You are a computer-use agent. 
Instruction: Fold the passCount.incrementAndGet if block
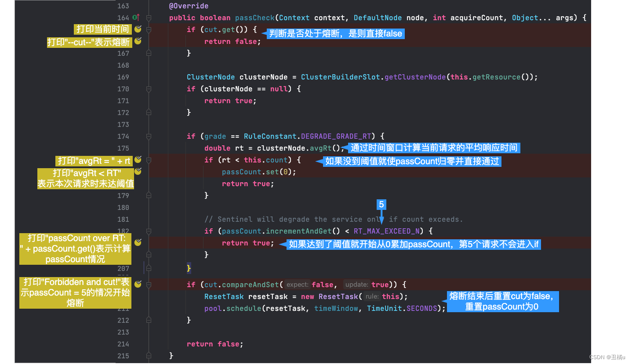click(x=149, y=231)
